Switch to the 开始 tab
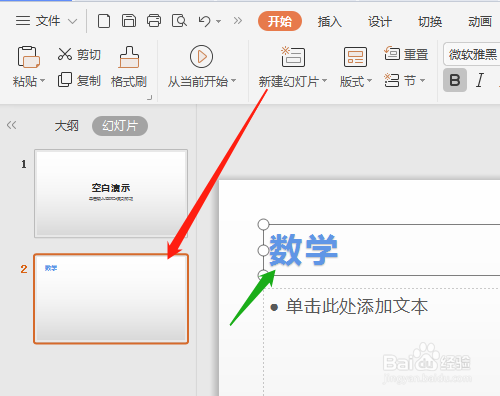Screen dimensions: 500x396 280,21
